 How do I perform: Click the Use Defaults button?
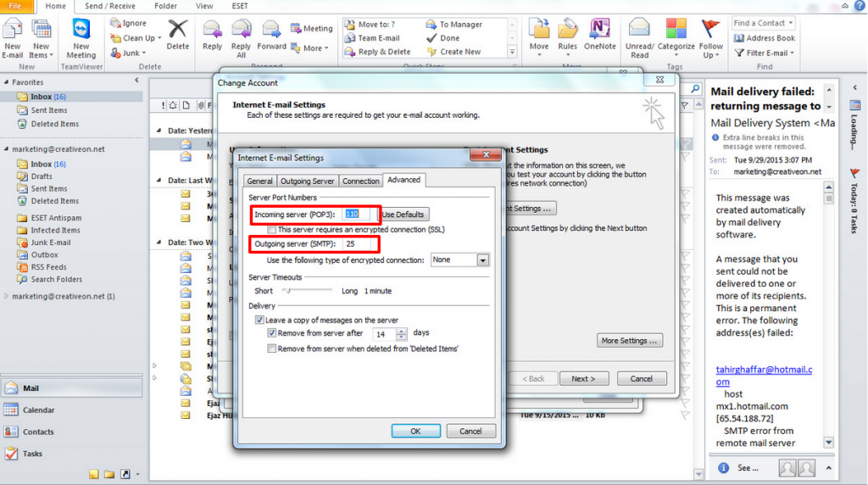404,215
